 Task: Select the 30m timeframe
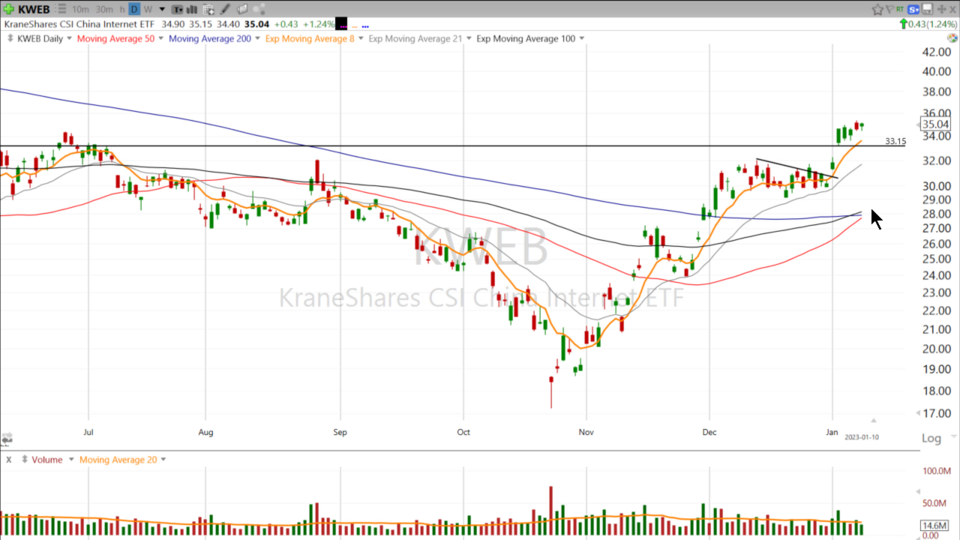tap(105, 9)
